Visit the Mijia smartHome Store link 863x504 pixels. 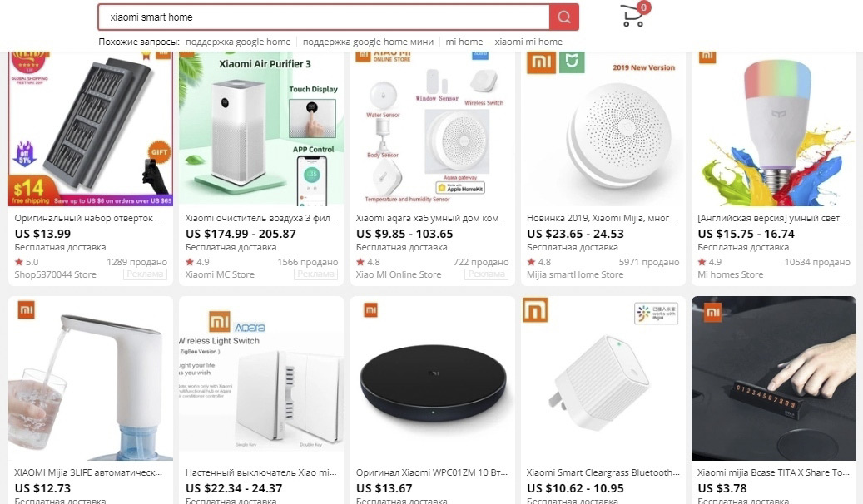574,274
